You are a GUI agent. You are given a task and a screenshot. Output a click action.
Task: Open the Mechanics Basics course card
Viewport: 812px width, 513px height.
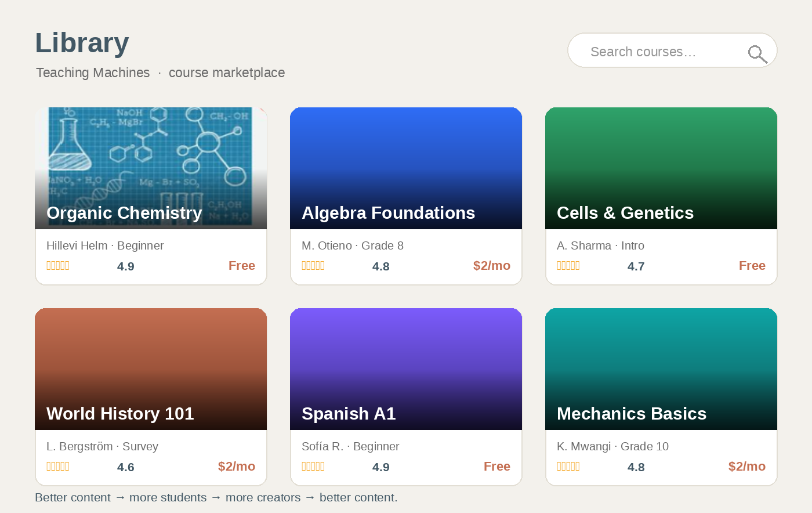coord(661,397)
